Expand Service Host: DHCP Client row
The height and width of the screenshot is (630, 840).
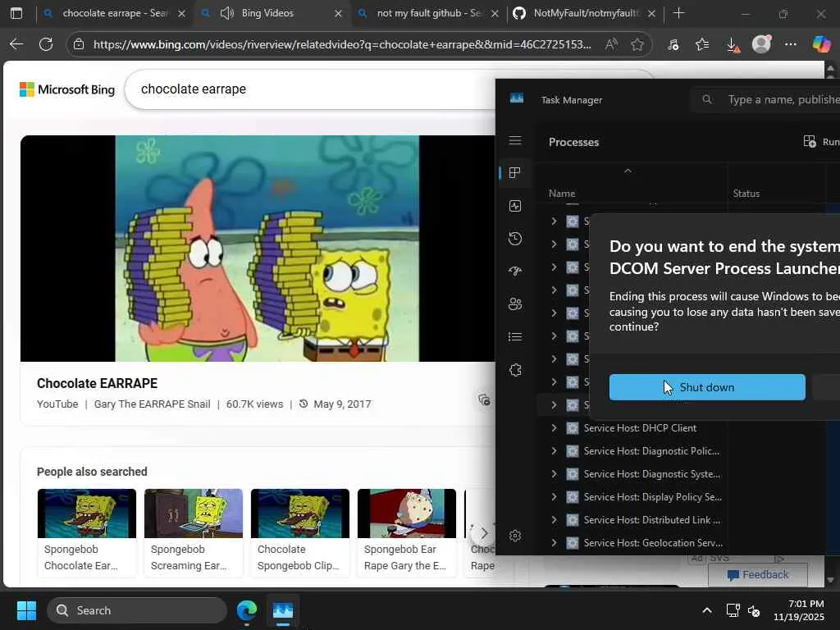point(554,428)
